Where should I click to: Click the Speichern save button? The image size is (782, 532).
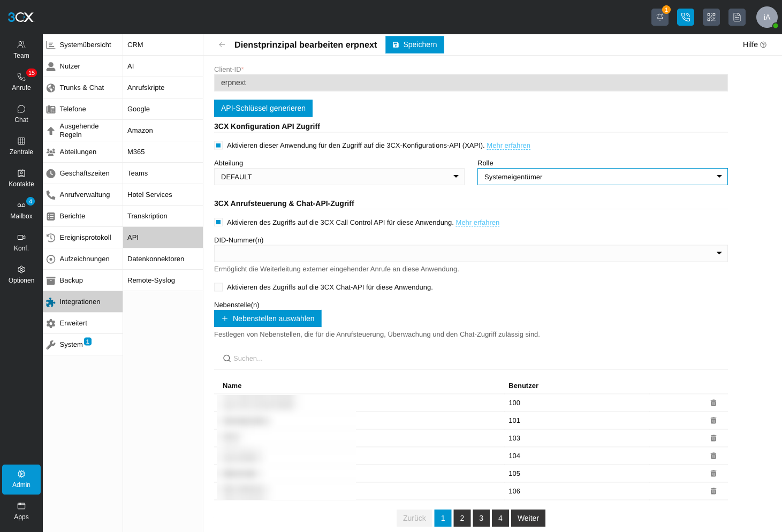pos(415,45)
